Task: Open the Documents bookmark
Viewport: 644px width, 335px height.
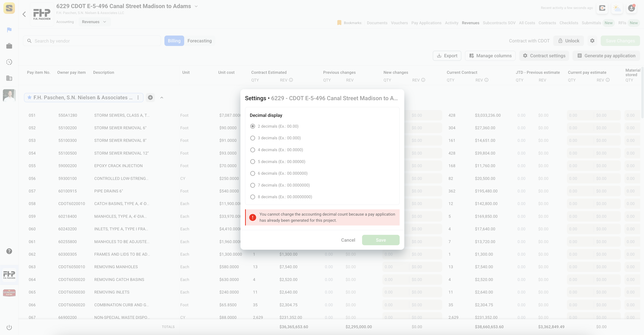Action: [377, 23]
